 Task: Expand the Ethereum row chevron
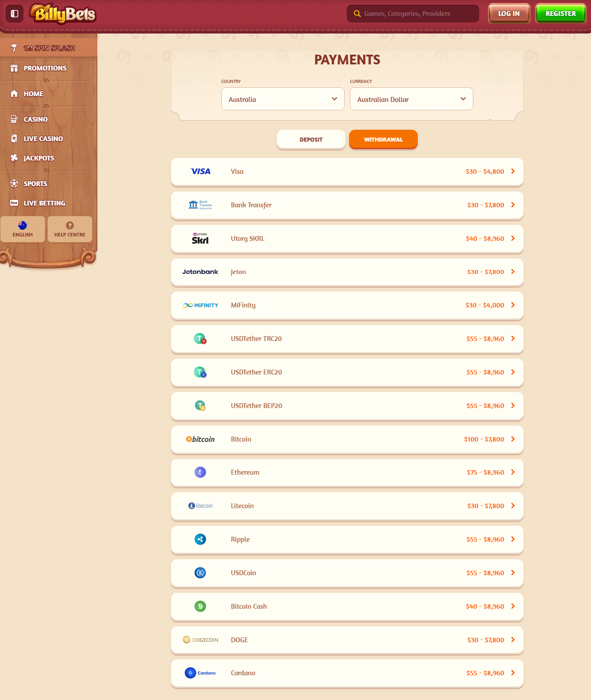513,472
